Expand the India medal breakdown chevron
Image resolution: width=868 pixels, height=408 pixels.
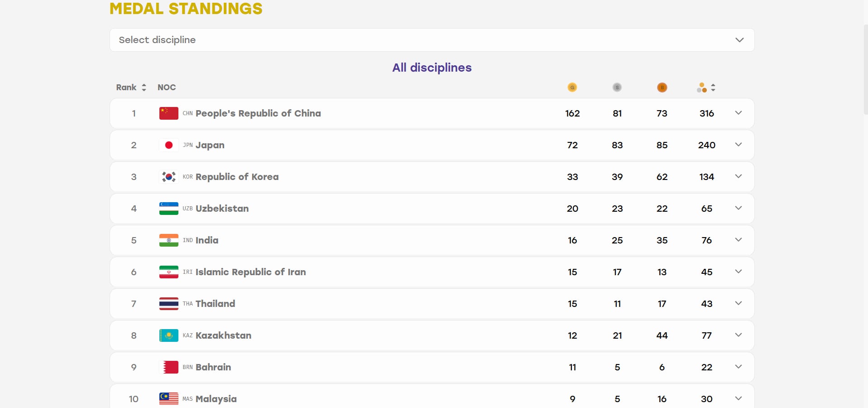click(x=739, y=240)
